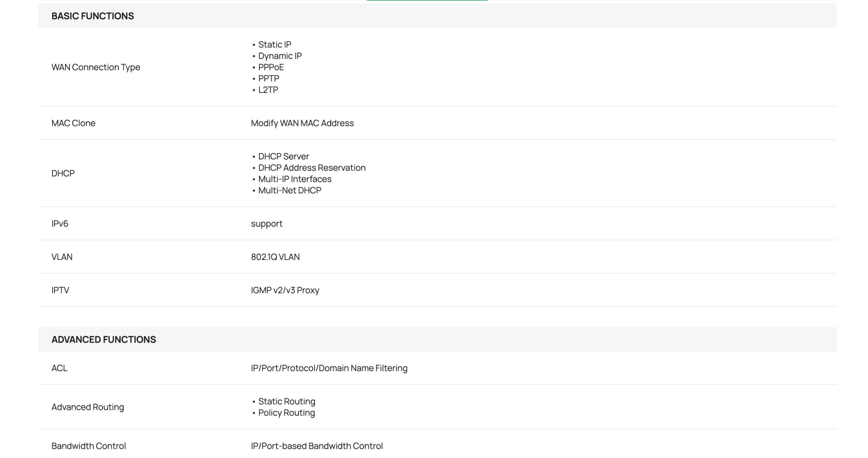Click the Multi-Net DHCP entry
Viewport: 868px width, 458px height.
(x=290, y=190)
